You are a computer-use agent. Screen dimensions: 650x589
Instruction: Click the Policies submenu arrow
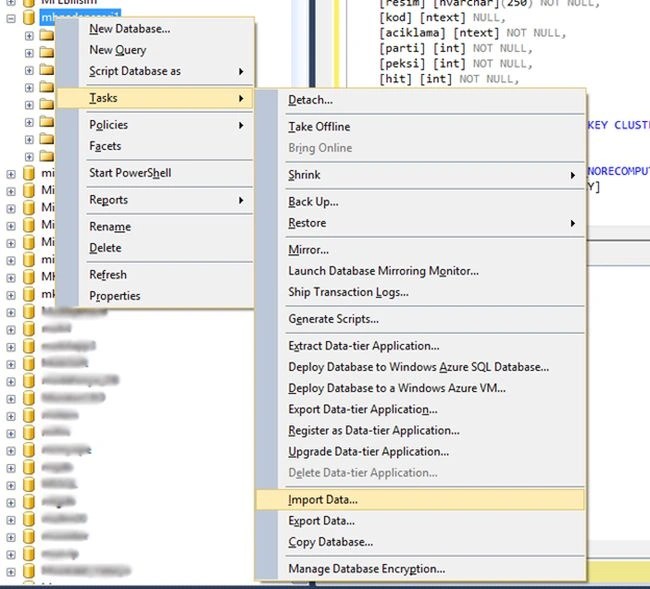241,125
